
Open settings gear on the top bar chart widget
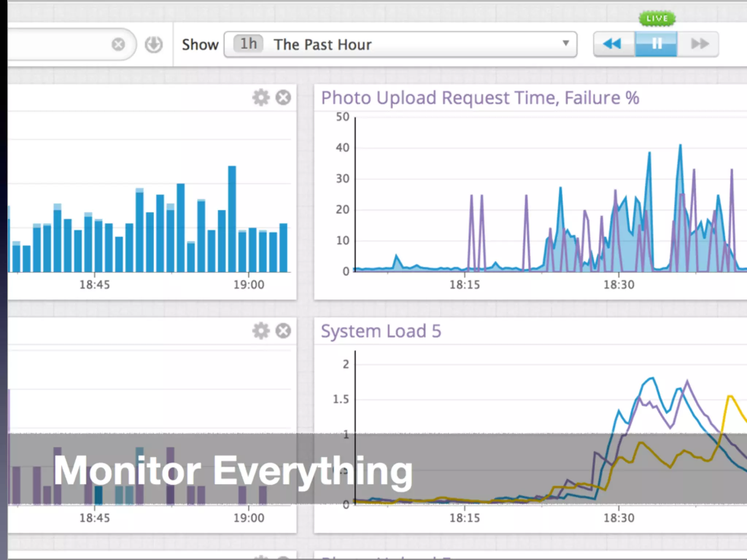261,98
